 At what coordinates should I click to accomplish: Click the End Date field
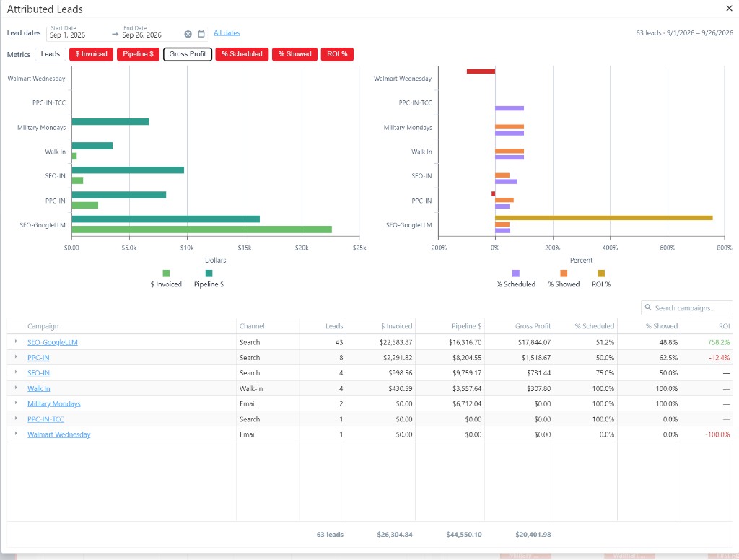pos(151,33)
